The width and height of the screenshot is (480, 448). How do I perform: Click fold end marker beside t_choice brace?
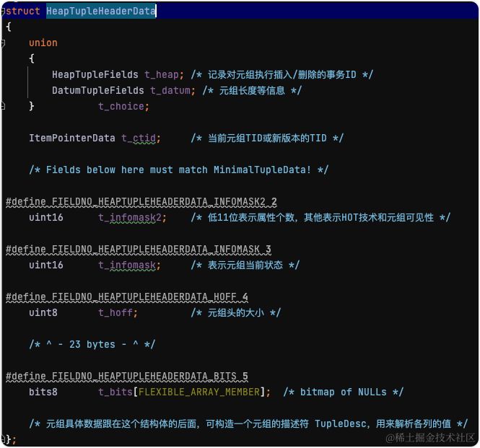point(3,106)
